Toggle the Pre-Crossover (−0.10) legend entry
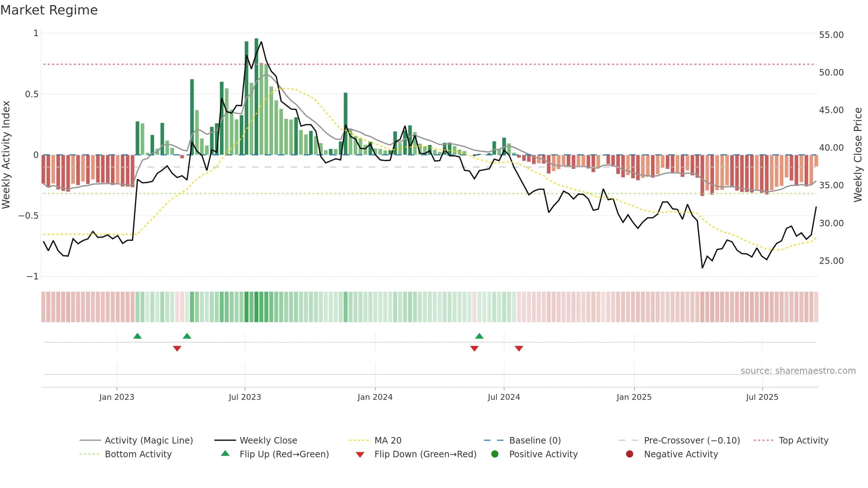868x488 pixels. (679, 440)
